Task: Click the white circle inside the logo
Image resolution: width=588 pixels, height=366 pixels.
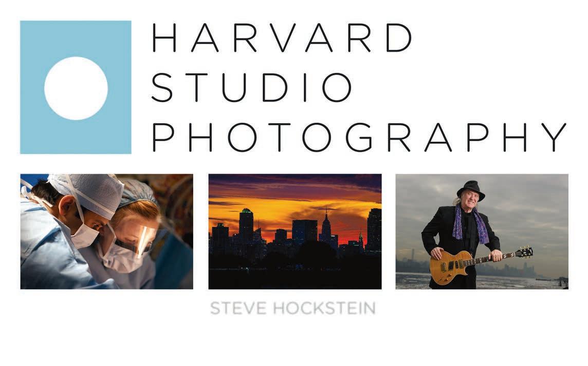Action: click(x=76, y=88)
